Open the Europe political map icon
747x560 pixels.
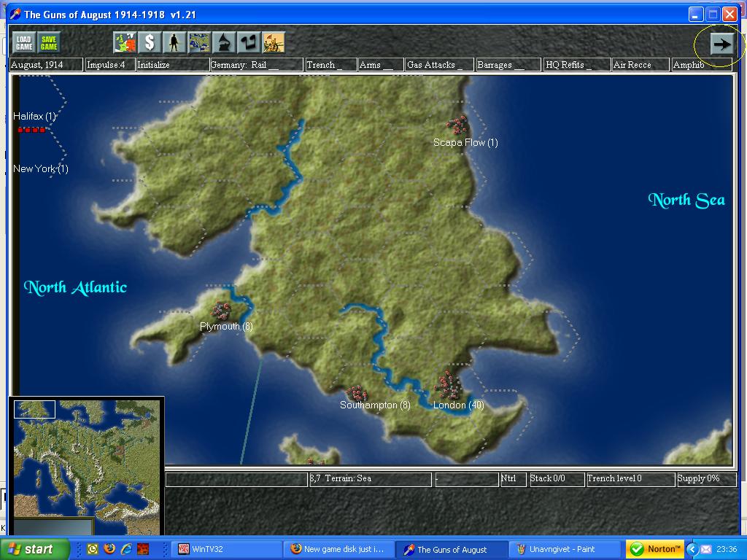pos(125,42)
